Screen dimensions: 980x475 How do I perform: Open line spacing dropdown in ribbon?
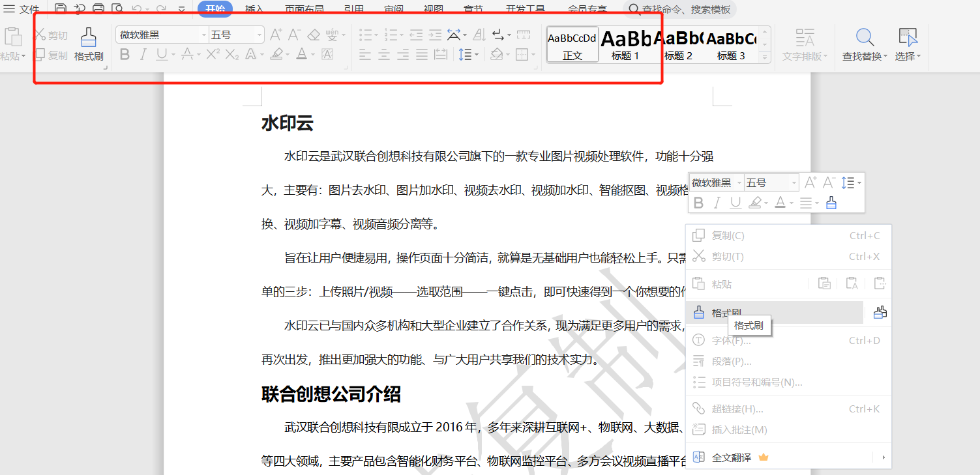tap(477, 55)
